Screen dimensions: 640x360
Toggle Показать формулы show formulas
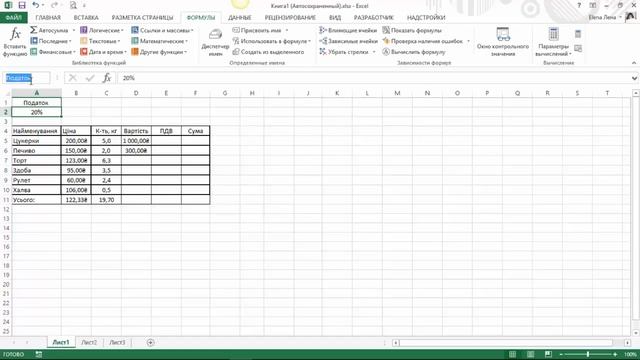point(412,30)
